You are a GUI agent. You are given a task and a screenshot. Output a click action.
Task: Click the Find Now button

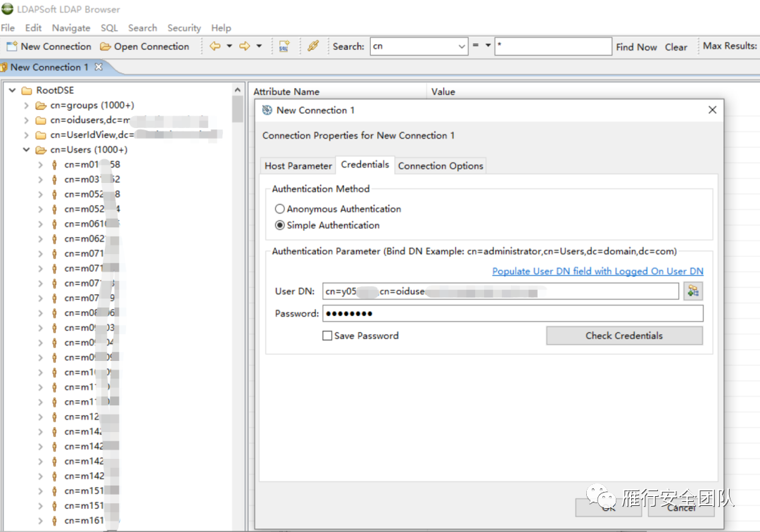[636, 47]
